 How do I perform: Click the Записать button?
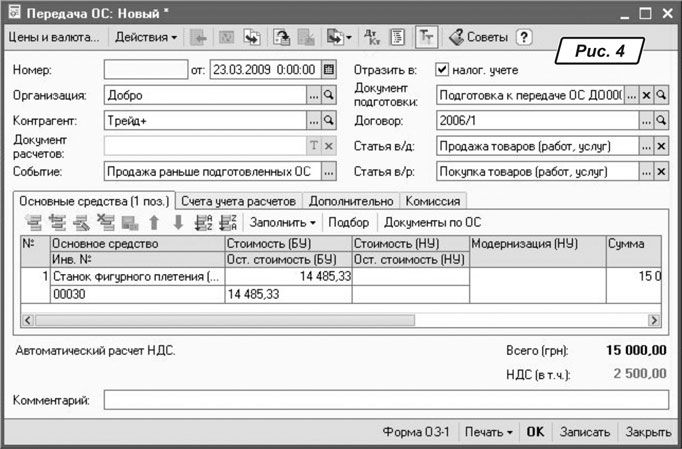click(584, 432)
